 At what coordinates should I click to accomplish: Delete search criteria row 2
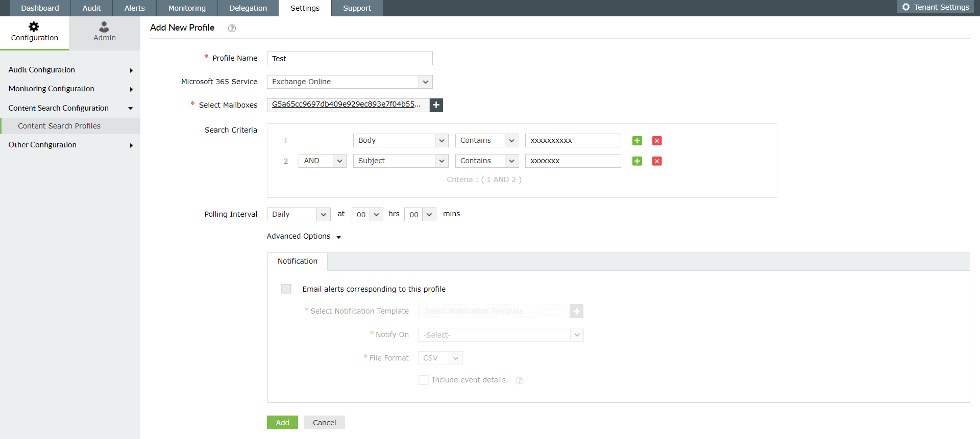coord(657,161)
